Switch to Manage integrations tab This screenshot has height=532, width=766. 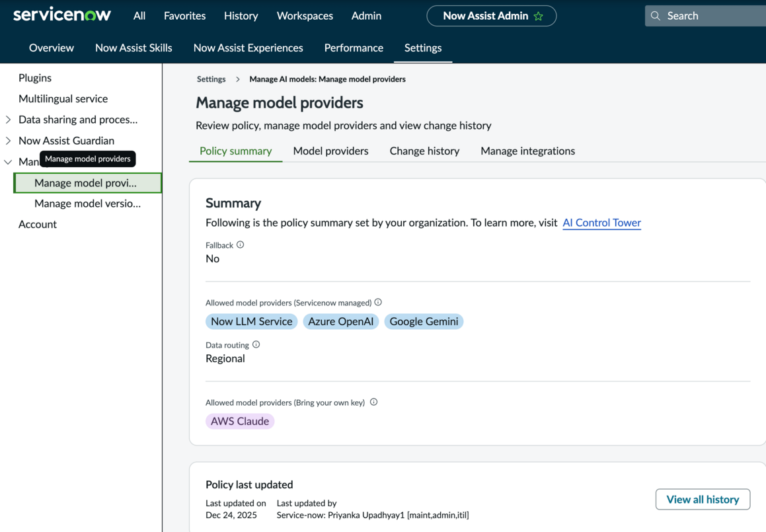point(527,151)
